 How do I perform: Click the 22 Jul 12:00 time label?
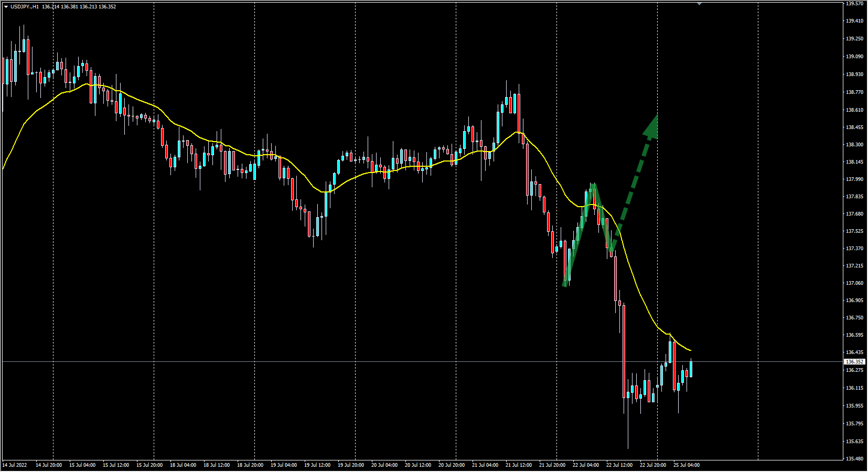pyautogui.click(x=619, y=465)
